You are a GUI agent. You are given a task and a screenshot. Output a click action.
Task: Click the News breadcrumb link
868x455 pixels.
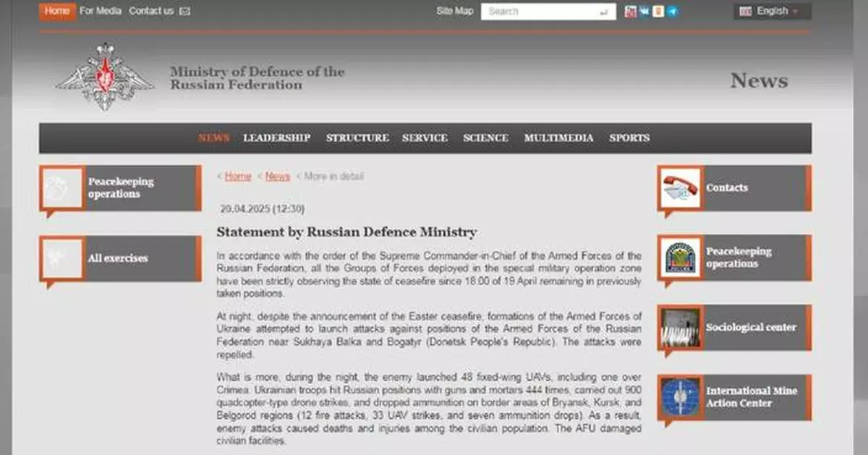click(x=278, y=177)
